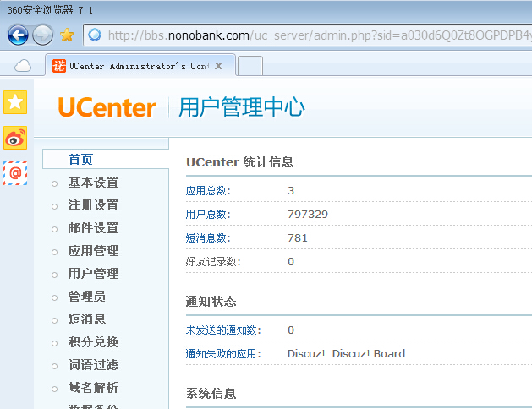Open 用户管理 in the sidebar
The height and width of the screenshot is (409, 532).
coord(93,274)
